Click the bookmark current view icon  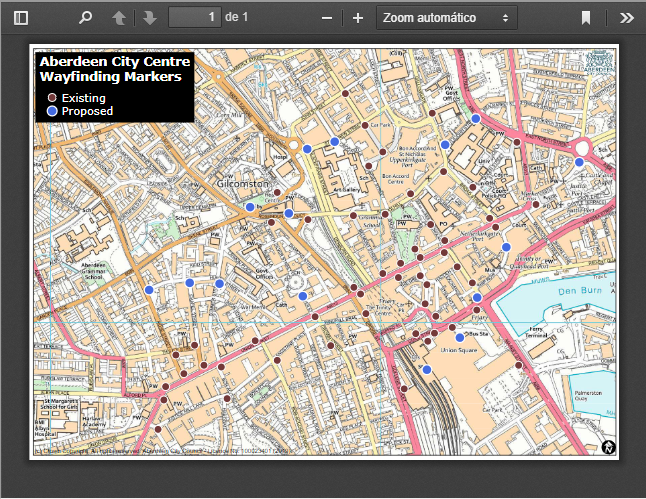tap(586, 18)
